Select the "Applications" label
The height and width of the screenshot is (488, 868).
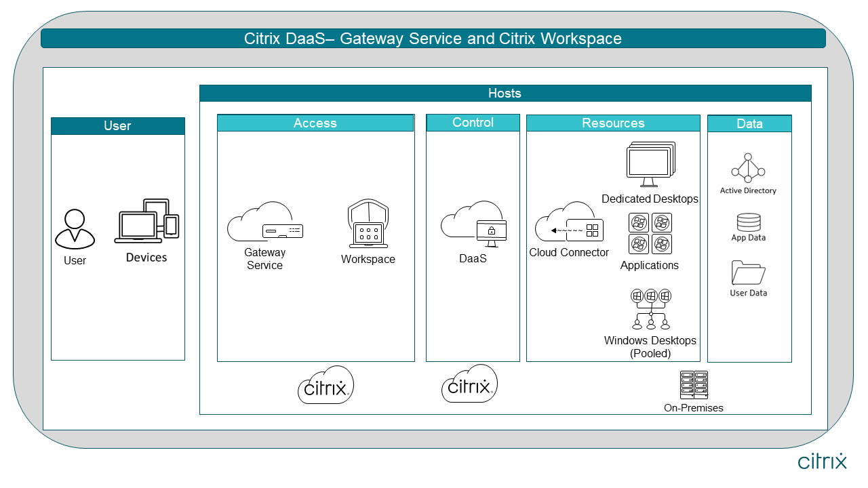[650, 265]
